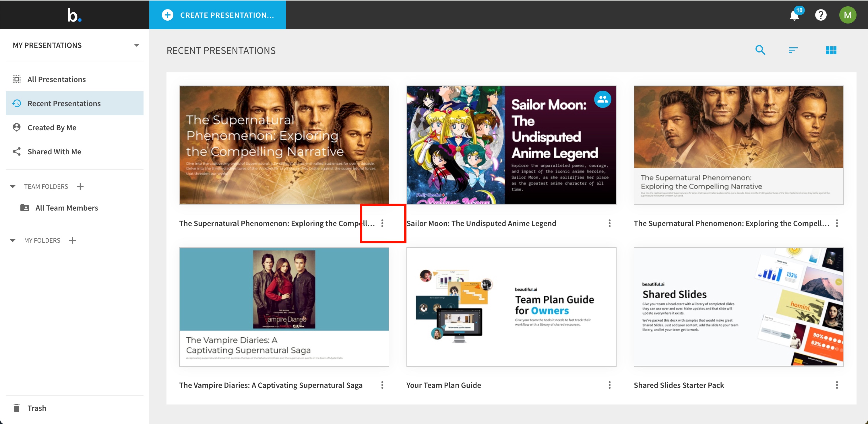Open options menu for Sailor Moon presentation
Screen dimensions: 868x424
pyautogui.click(x=609, y=223)
